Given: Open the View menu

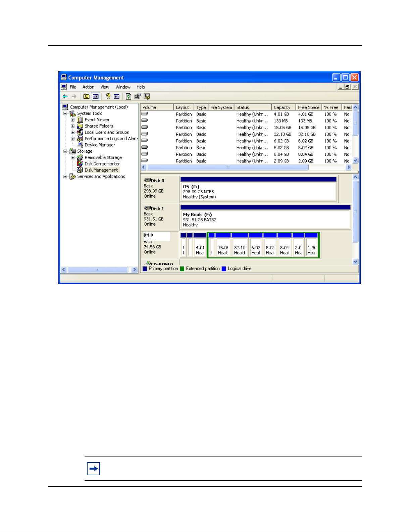Looking at the screenshot, I should click(x=105, y=87).
